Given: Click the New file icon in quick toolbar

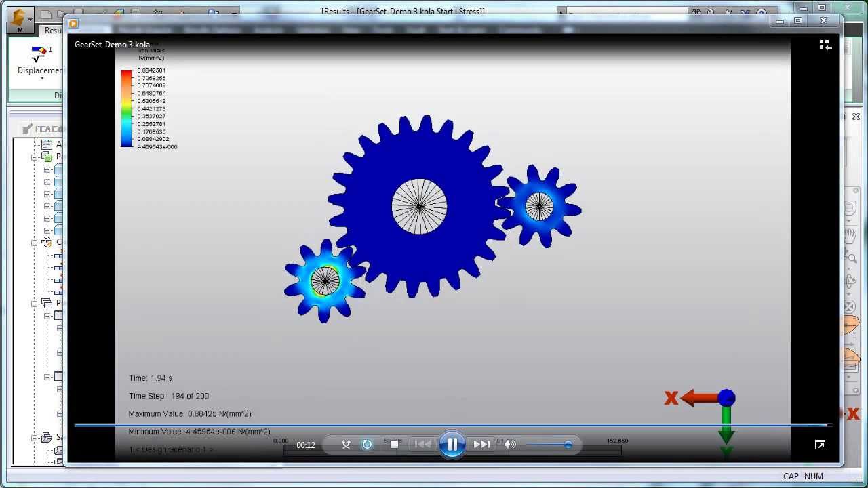Looking at the screenshot, I should pyautogui.click(x=45, y=14).
